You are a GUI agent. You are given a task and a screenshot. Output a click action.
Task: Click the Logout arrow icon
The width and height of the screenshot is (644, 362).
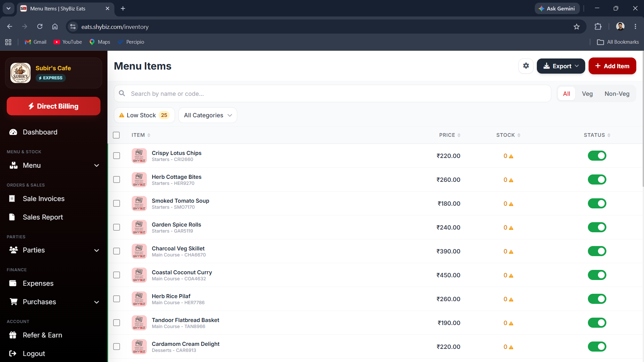13,353
